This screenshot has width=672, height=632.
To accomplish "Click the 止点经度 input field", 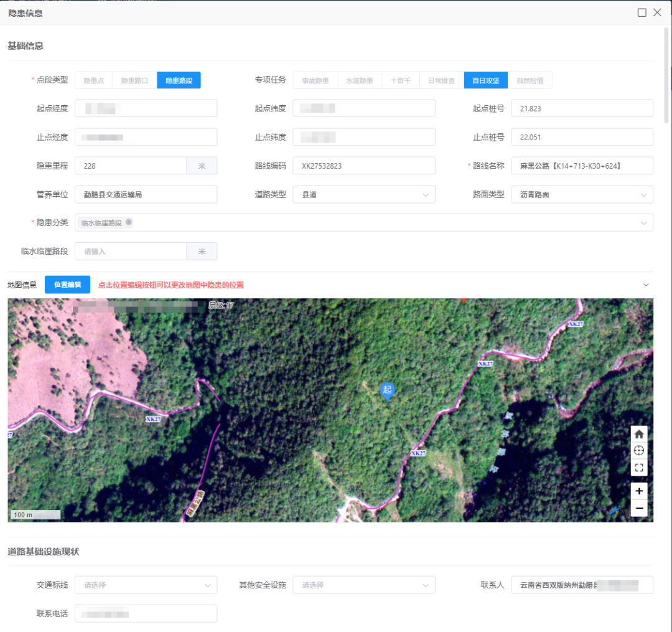I will (146, 137).
